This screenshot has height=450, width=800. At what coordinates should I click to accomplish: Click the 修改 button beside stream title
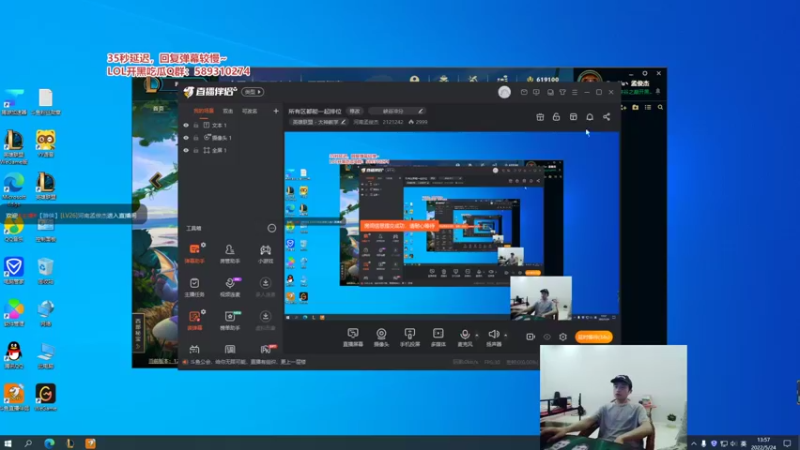click(x=355, y=111)
